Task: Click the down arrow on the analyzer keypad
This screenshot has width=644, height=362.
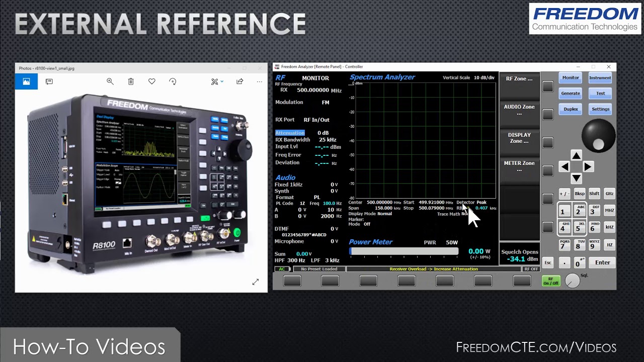Action: click(x=576, y=178)
